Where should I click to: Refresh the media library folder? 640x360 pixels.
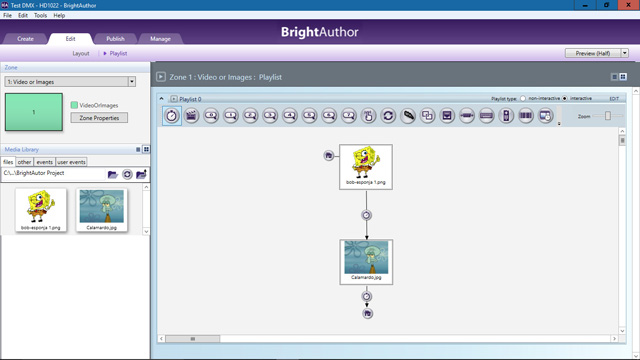[x=127, y=174]
